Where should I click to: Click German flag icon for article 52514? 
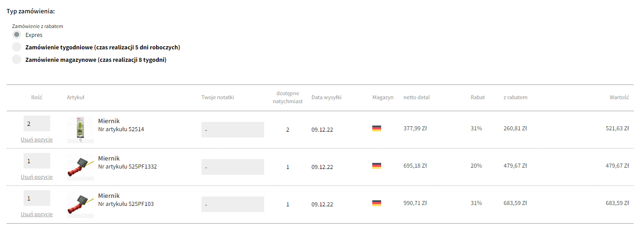click(x=377, y=129)
